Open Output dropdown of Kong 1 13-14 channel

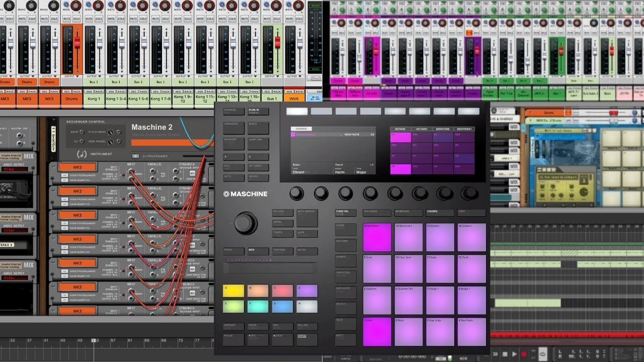tap(226, 76)
